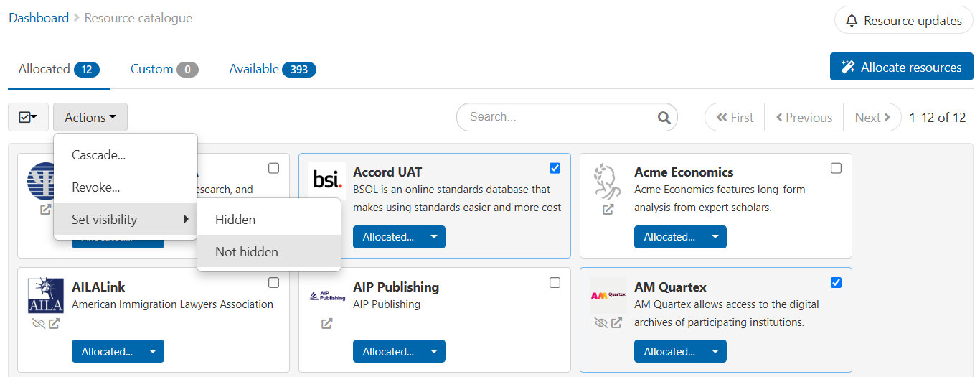Viewport: 980px width, 377px height.
Task: Click the Acme Economics title
Action: 684,172
